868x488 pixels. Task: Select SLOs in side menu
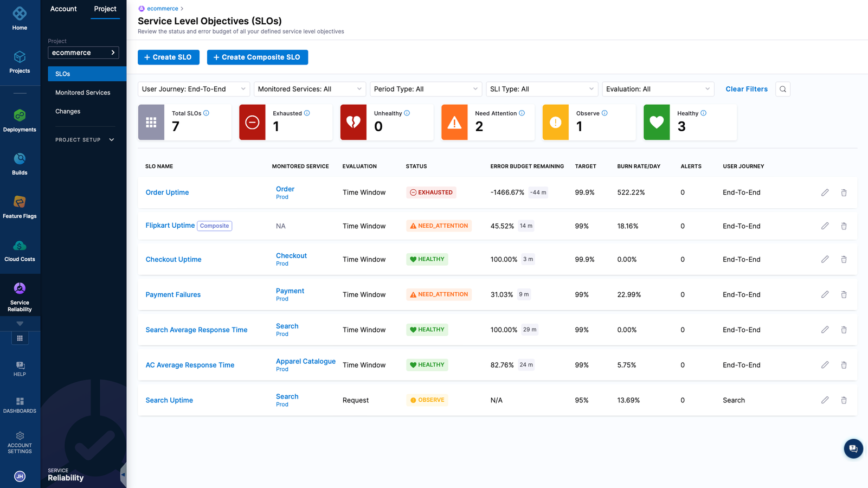[x=87, y=74]
